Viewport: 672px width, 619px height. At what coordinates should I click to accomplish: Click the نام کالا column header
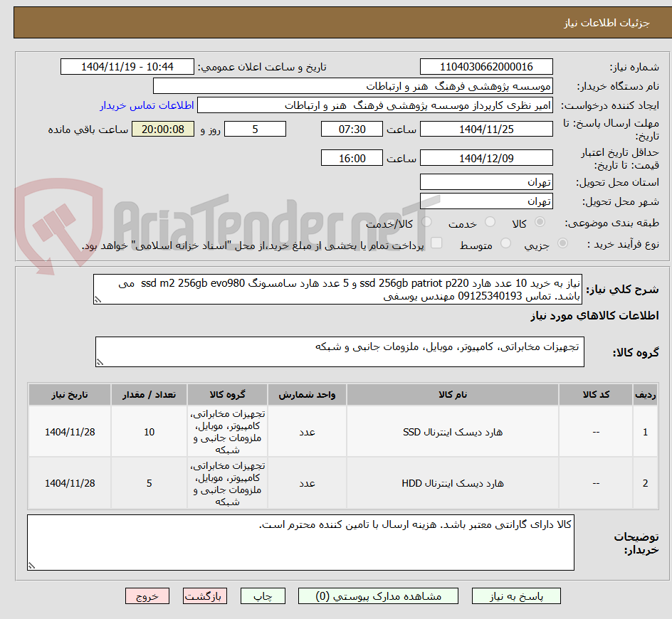click(453, 395)
